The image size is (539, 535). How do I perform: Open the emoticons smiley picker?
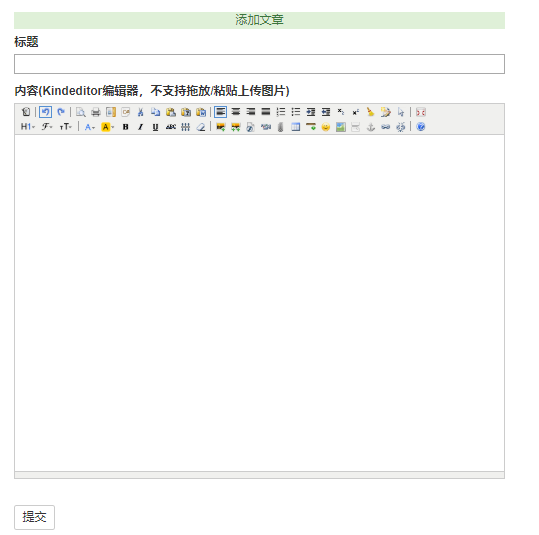pos(326,127)
